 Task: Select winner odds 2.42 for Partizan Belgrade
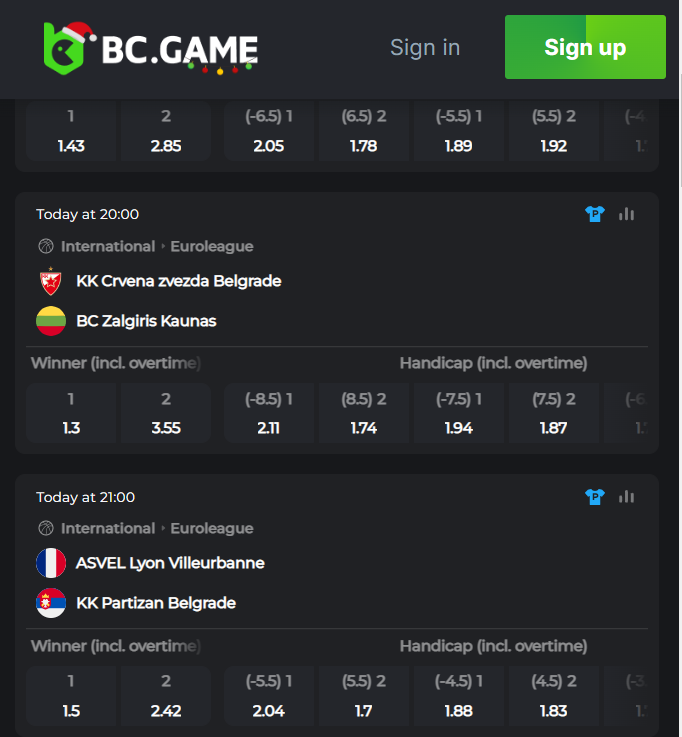(x=166, y=696)
